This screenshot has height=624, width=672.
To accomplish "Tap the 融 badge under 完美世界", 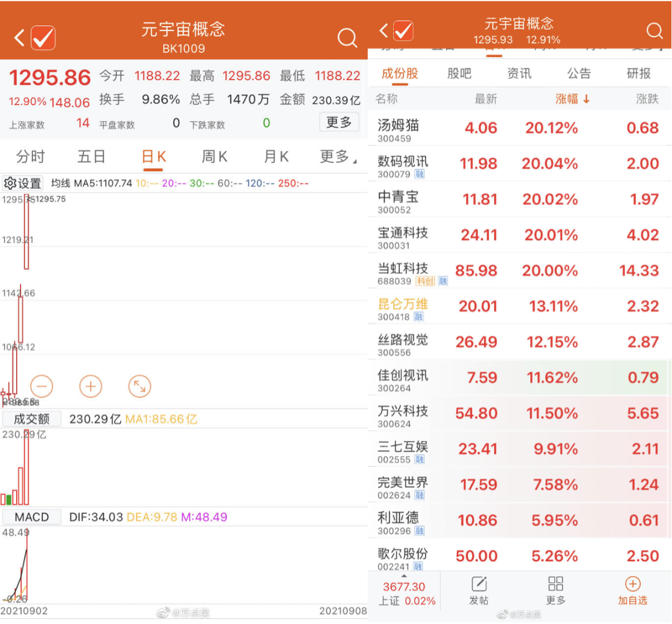I will coord(419,495).
